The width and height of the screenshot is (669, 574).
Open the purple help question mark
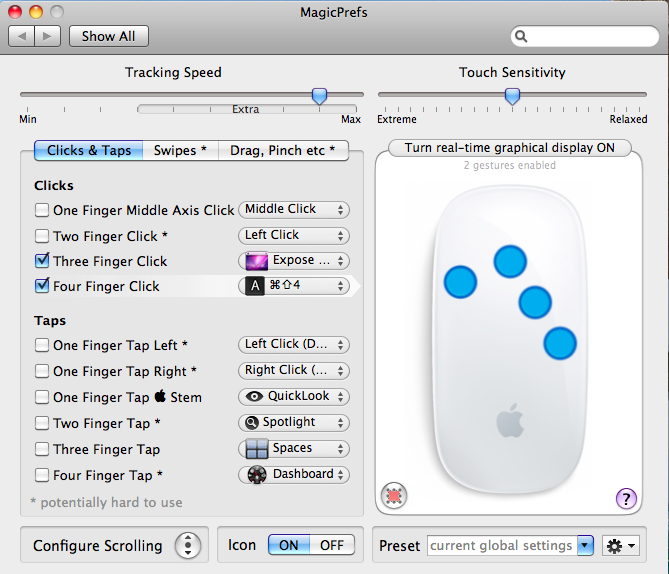tap(626, 498)
